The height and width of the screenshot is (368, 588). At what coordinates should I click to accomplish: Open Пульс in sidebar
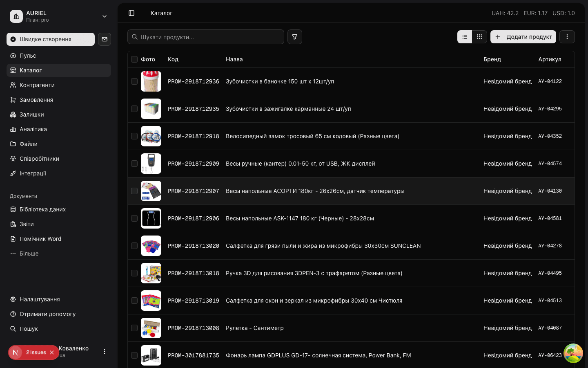59,56
